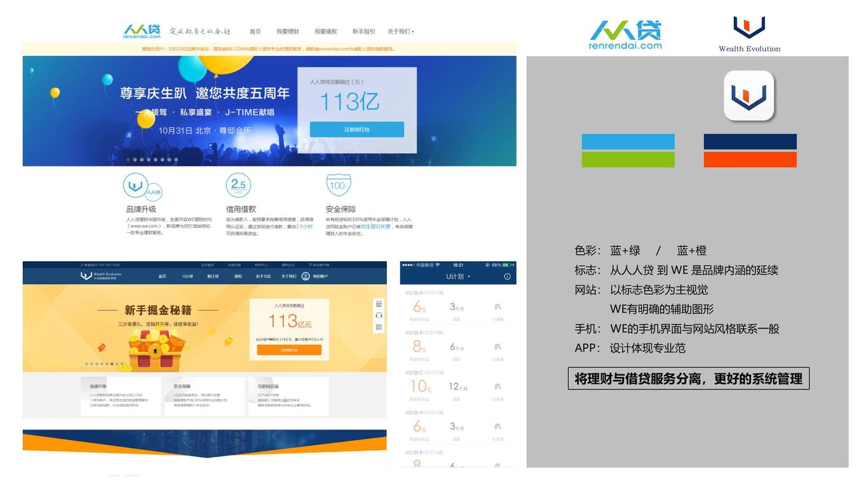
Task: Select the dark navy color swatch
Action: point(750,142)
